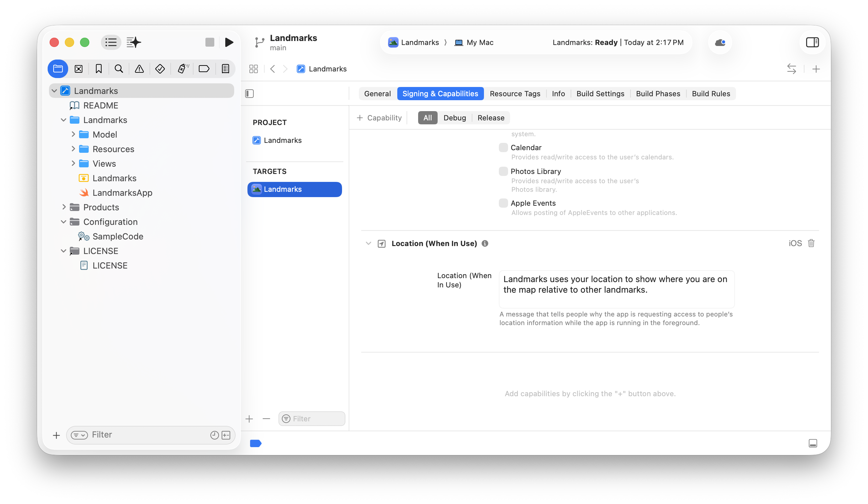
Task: Click the editor options swap arrows icon
Action: pyautogui.click(x=792, y=69)
